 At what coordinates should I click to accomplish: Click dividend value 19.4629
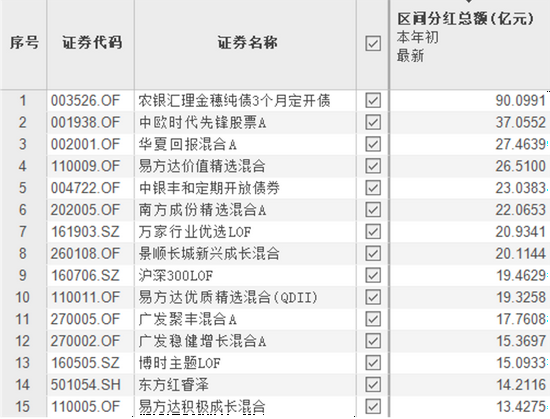521,275
